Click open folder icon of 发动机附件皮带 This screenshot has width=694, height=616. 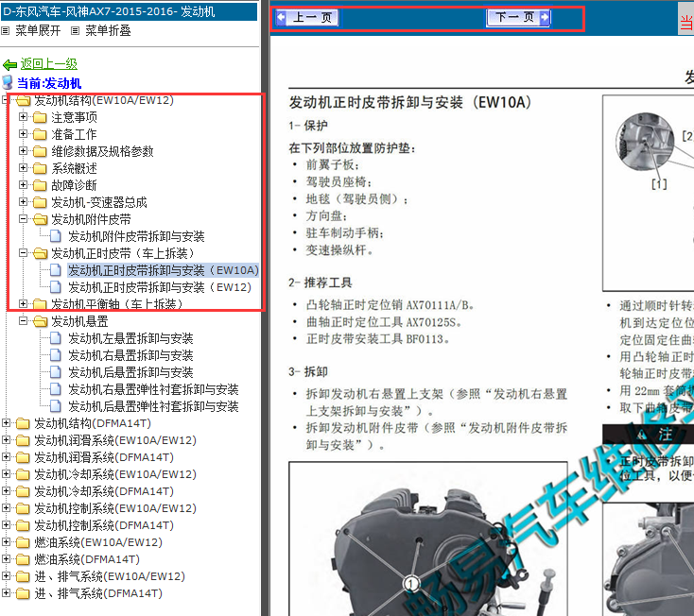click(x=40, y=219)
